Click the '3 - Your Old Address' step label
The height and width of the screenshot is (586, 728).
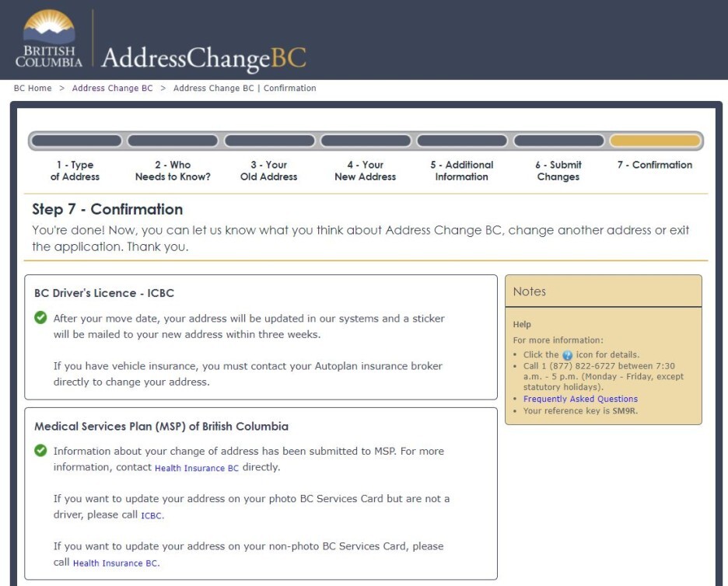pyautogui.click(x=269, y=171)
